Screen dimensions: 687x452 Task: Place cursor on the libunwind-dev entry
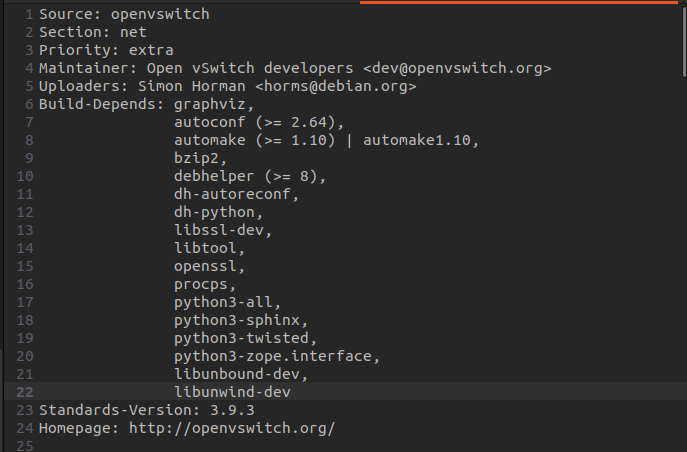click(232, 392)
